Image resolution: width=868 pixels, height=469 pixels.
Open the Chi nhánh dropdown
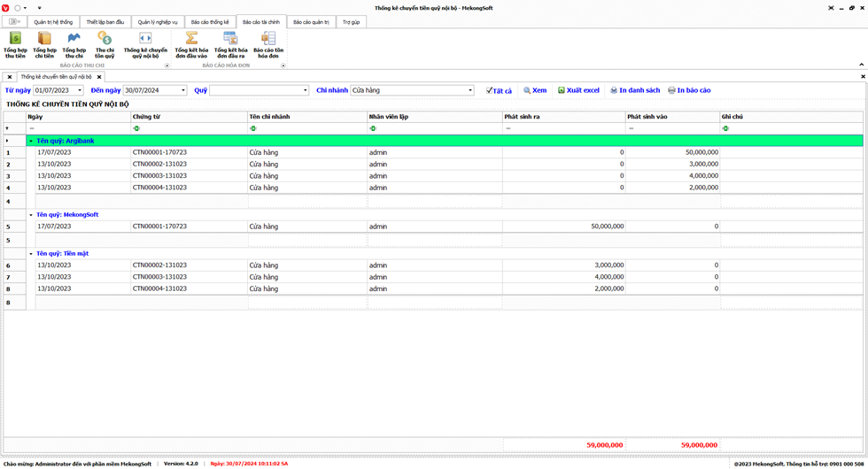[469, 90]
